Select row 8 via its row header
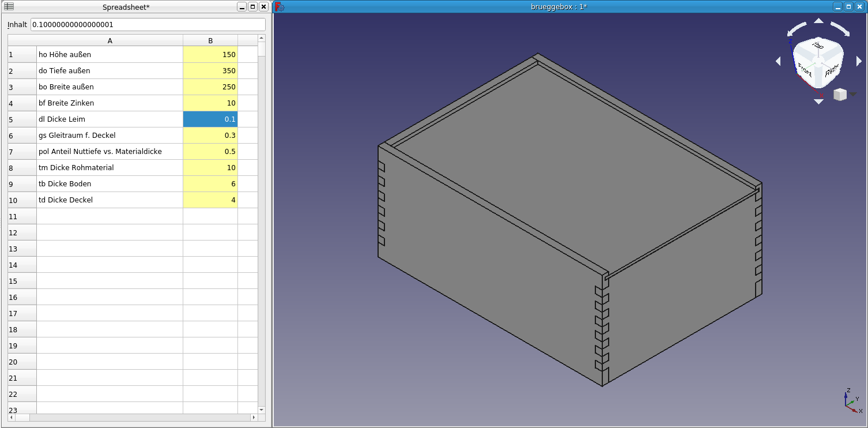Screen dimensions: 868x428 coord(22,168)
